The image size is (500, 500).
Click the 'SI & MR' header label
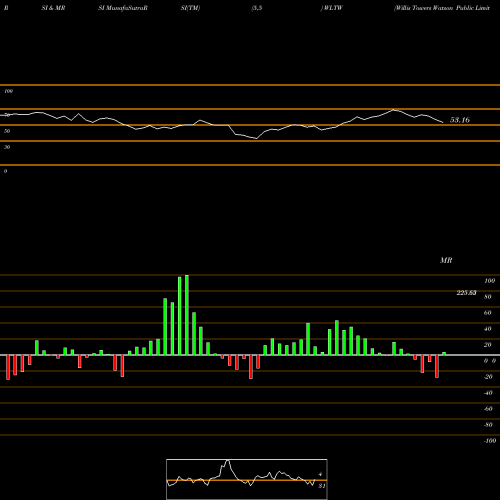(53, 8)
